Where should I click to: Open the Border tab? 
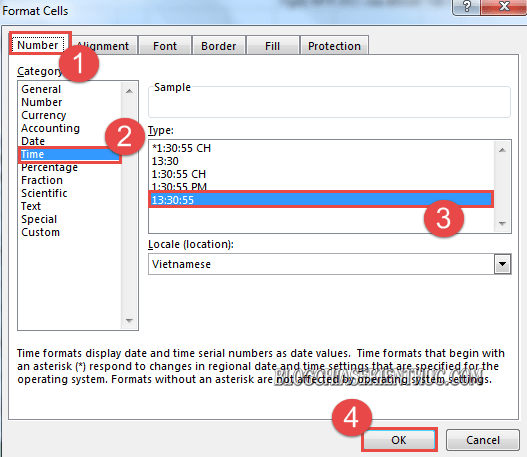point(218,46)
